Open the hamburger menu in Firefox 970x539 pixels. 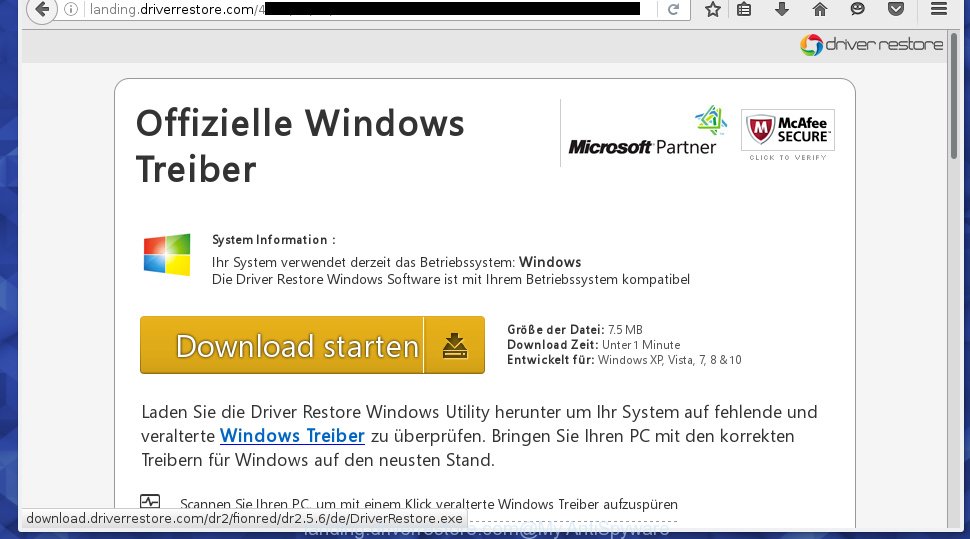pos(938,9)
